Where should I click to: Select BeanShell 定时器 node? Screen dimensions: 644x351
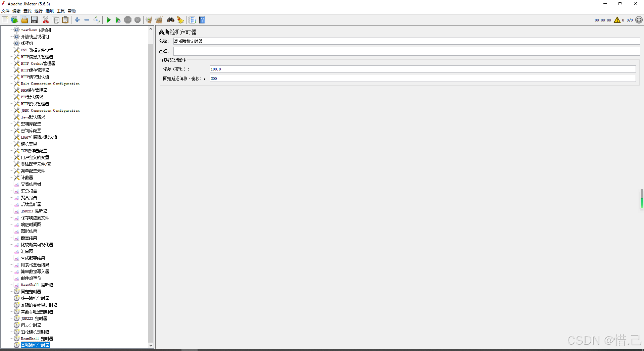37,339
